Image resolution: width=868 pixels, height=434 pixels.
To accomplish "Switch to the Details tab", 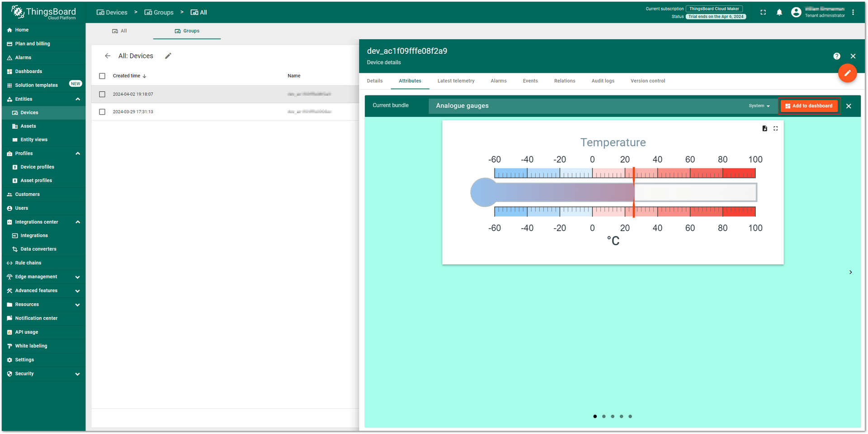I will [x=375, y=81].
